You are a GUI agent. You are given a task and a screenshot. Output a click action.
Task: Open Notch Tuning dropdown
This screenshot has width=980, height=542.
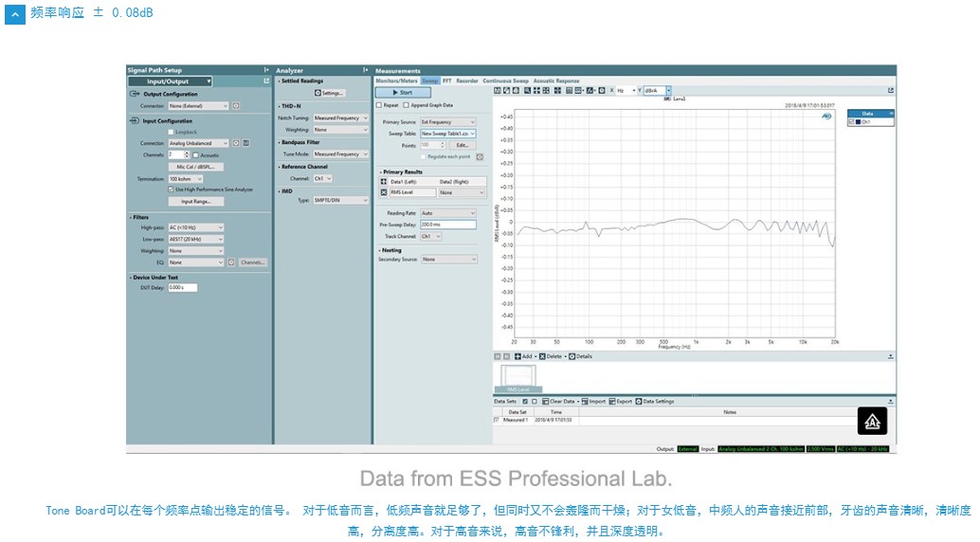click(340, 118)
